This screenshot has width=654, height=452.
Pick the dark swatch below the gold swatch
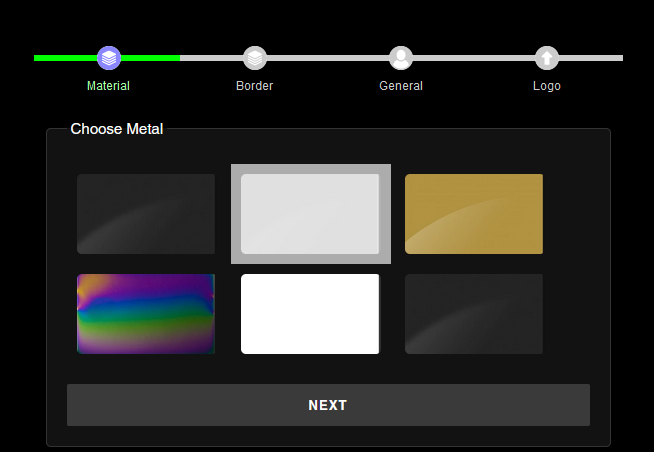(474, 314)
